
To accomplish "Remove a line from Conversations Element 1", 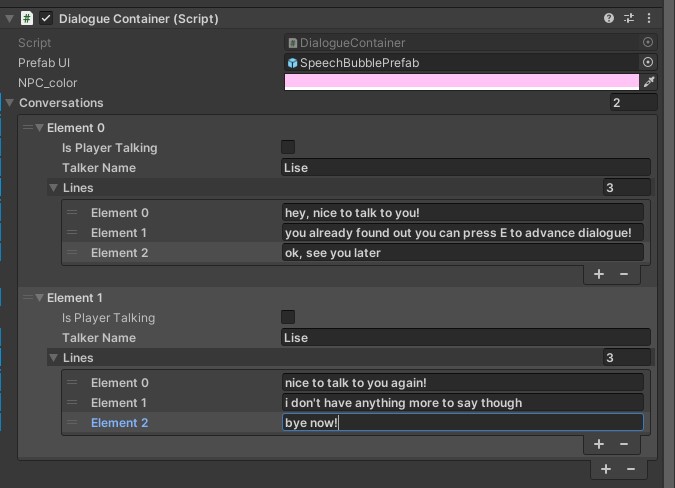I will pyautogui.click(x=624, y=444).
